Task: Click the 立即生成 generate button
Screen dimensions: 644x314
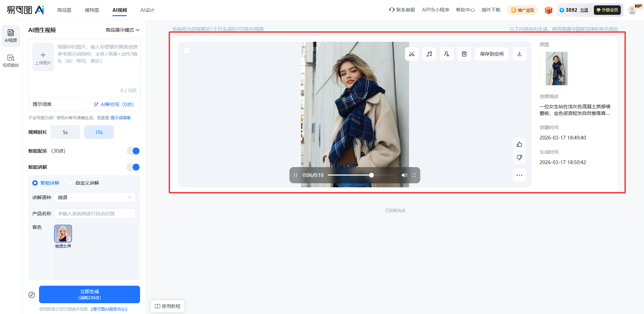Action: pos(90,294)
